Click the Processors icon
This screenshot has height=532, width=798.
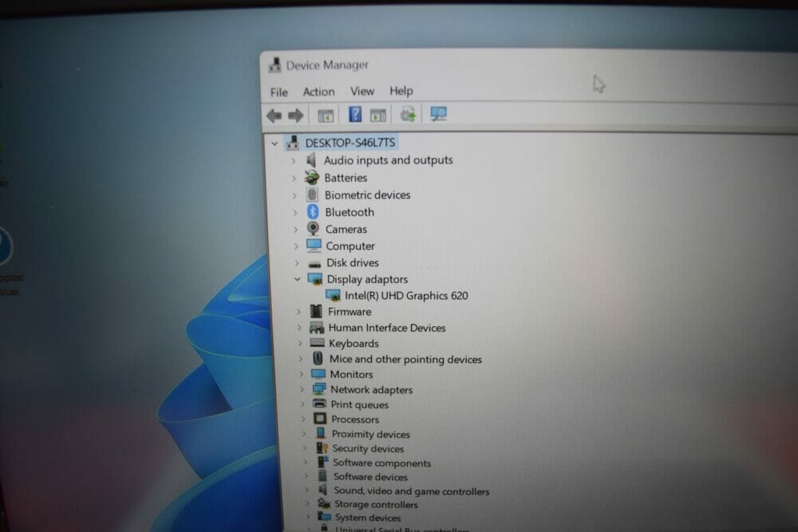point(320,419)
